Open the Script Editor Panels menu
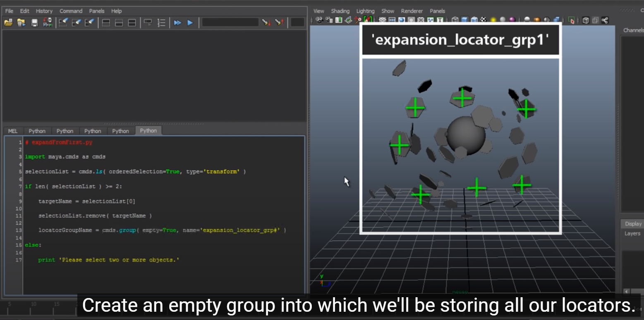The image size is (644, 320). point(97,11)
